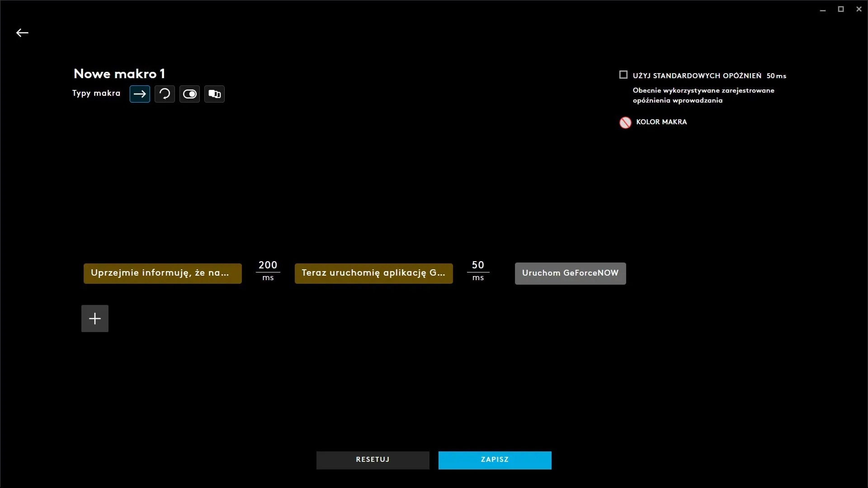
Task: Enable Użyj standardowych opóźnień checkbox
Action: [x=623, y=75]
